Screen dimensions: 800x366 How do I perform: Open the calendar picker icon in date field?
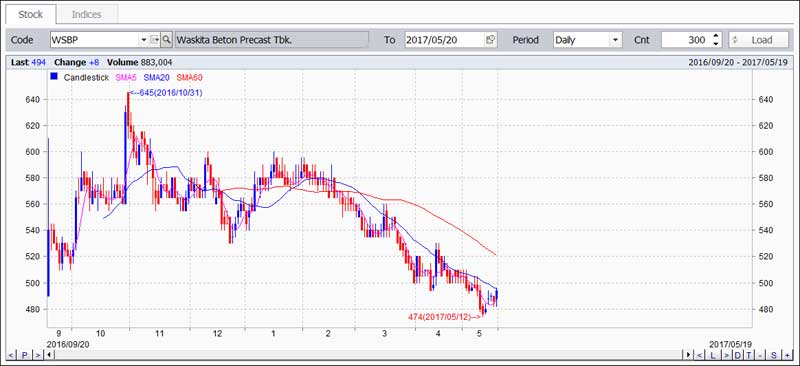(x=490, y=40)
